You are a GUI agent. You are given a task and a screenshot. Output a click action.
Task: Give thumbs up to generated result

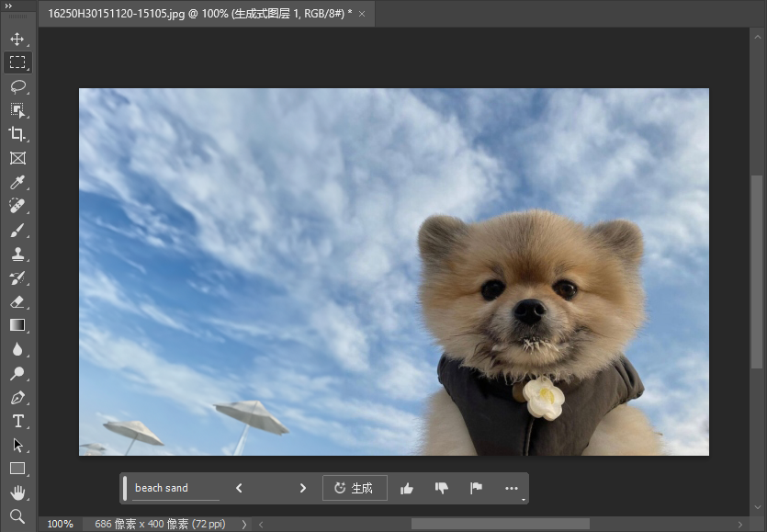pyautogui.click(x=407, y=489)
